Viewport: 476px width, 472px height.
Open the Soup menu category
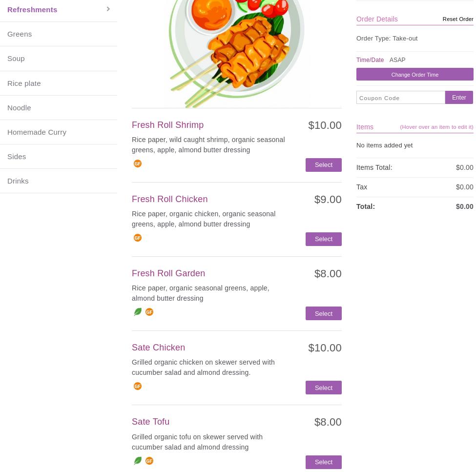click(x=16, y=59)
